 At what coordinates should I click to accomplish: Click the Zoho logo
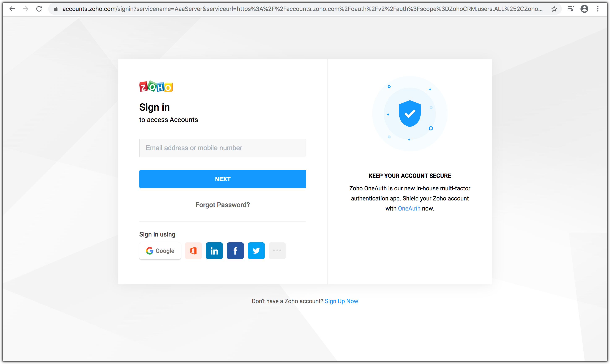coord(156,86)
